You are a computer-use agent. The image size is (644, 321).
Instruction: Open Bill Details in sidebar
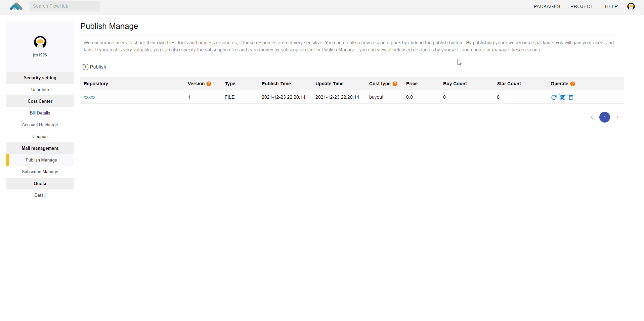(40, 113)
